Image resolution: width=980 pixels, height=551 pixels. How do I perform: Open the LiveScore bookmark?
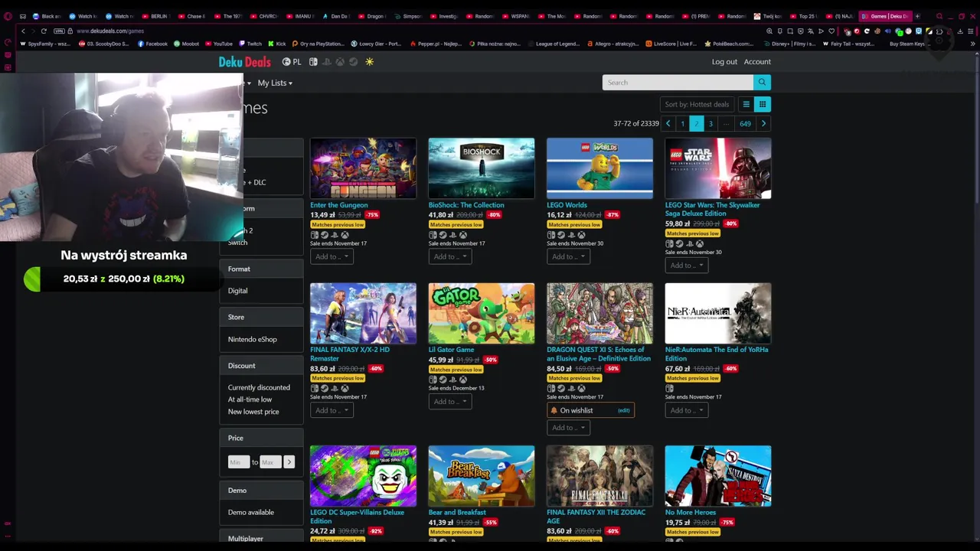[671, 44]
